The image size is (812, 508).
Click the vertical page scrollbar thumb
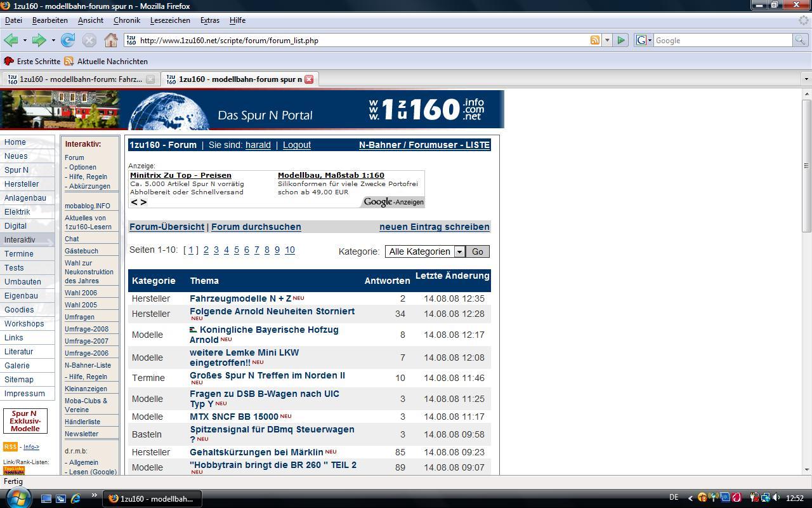click(x=806, y=165)
